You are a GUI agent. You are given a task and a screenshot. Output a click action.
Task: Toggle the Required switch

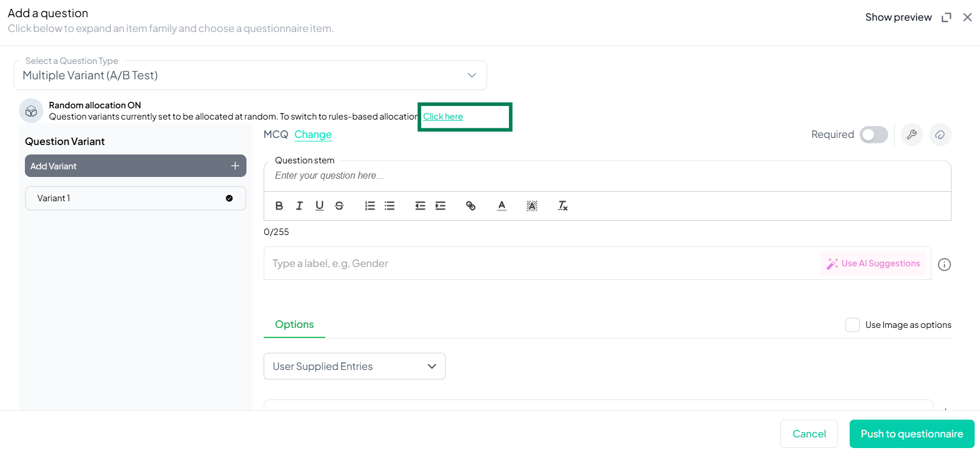(x=873, y=135)
